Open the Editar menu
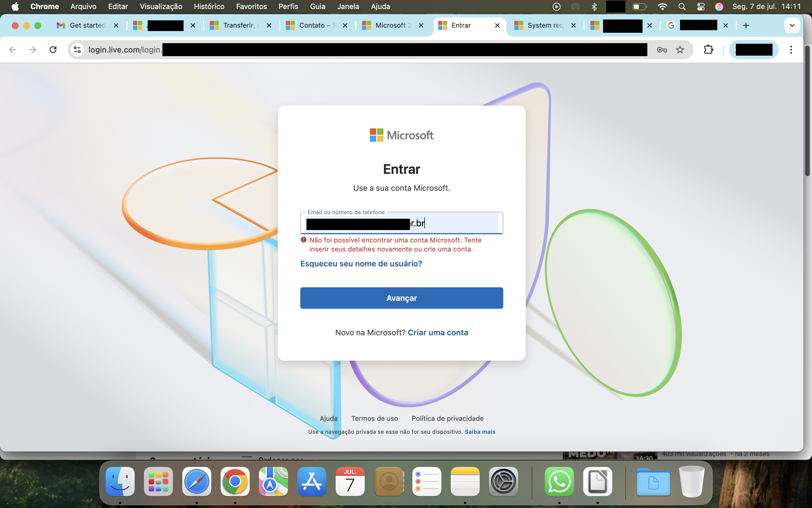This screenshot has width=812, height=508. (x=118, y=6)
